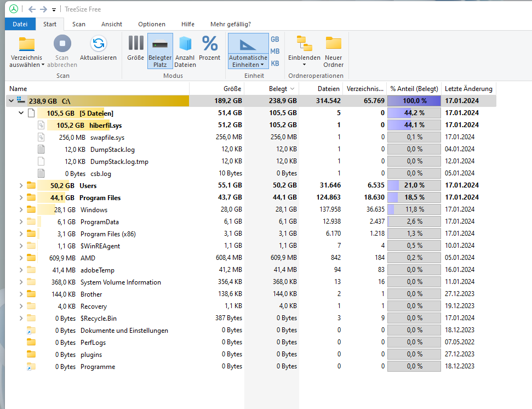Sort by % Anteil (Belegt) column

pos(414,89)
